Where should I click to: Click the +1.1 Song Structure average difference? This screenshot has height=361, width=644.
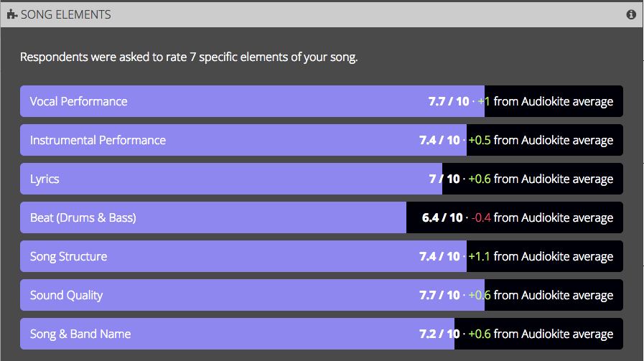(x=480, y=256)
